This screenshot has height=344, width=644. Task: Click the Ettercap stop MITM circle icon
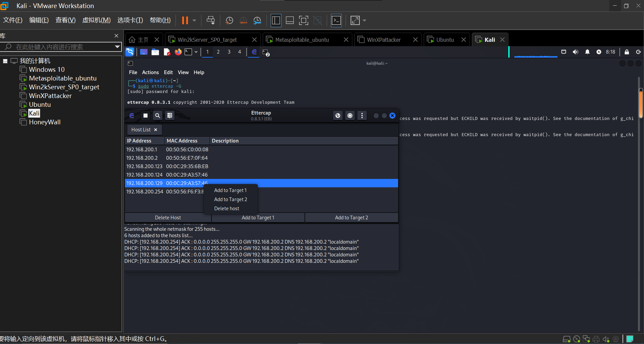pyautogui.click(x=350, y=116)
